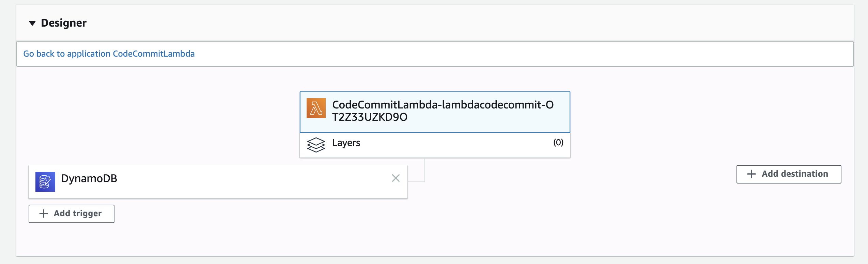Select the T2Z33UZKD9O part of function name
The width and height of the screenshot is (868, 264).
coord(370,117)
